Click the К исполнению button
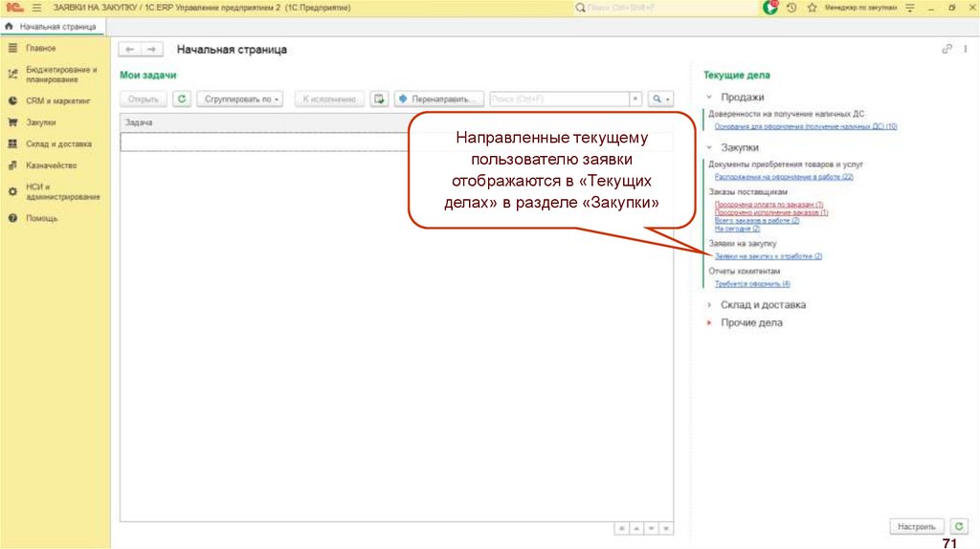Viewport: 980px width, 549px height. (329, 99)
